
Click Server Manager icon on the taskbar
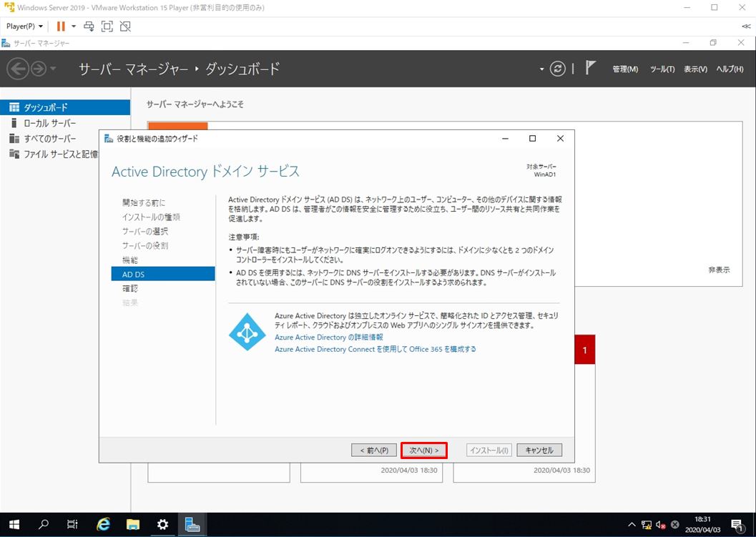point(192,524)
